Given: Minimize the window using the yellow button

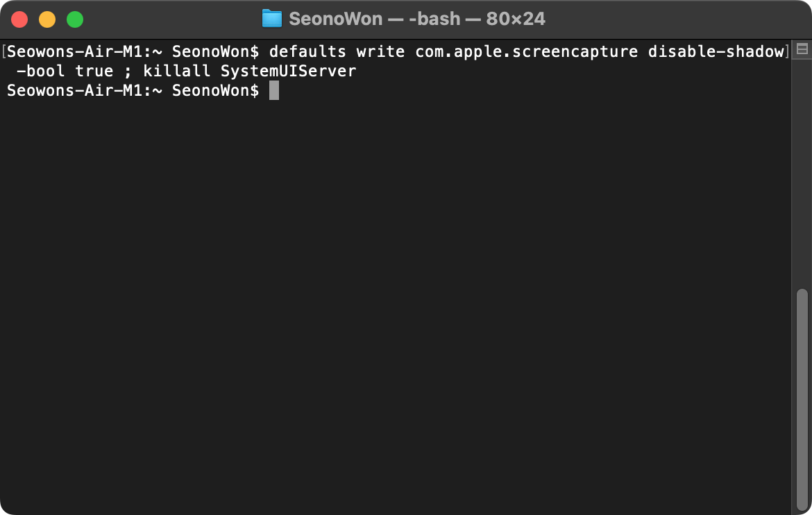Looking at the screenshot, I should 47,19.
